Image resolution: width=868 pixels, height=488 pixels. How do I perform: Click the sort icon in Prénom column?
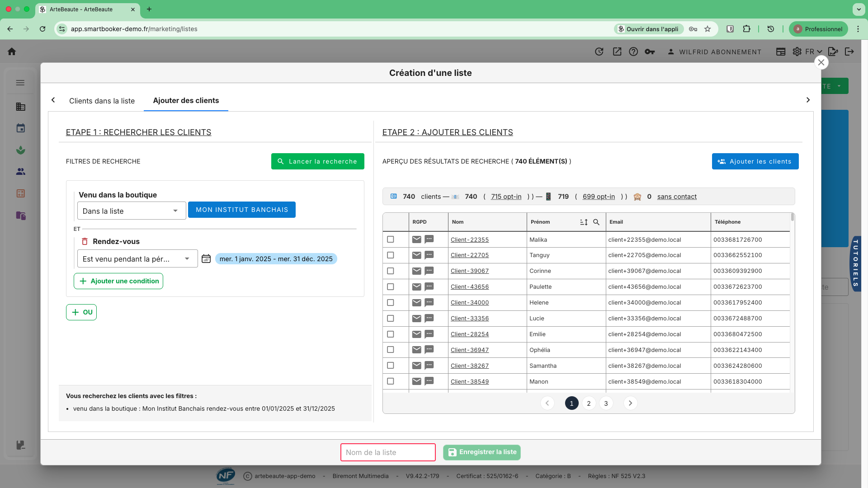coord(584,222)
